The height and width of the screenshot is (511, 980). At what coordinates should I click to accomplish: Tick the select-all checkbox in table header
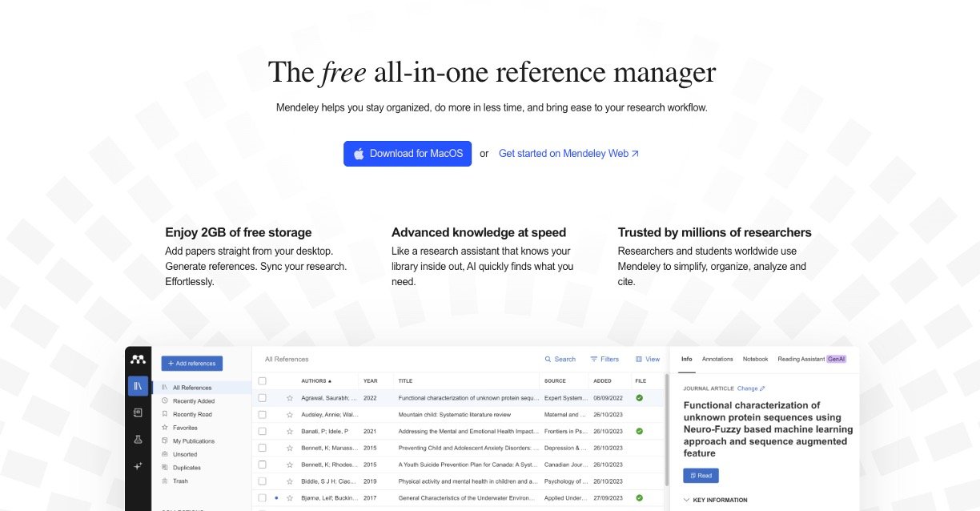[x=262, y=381]
